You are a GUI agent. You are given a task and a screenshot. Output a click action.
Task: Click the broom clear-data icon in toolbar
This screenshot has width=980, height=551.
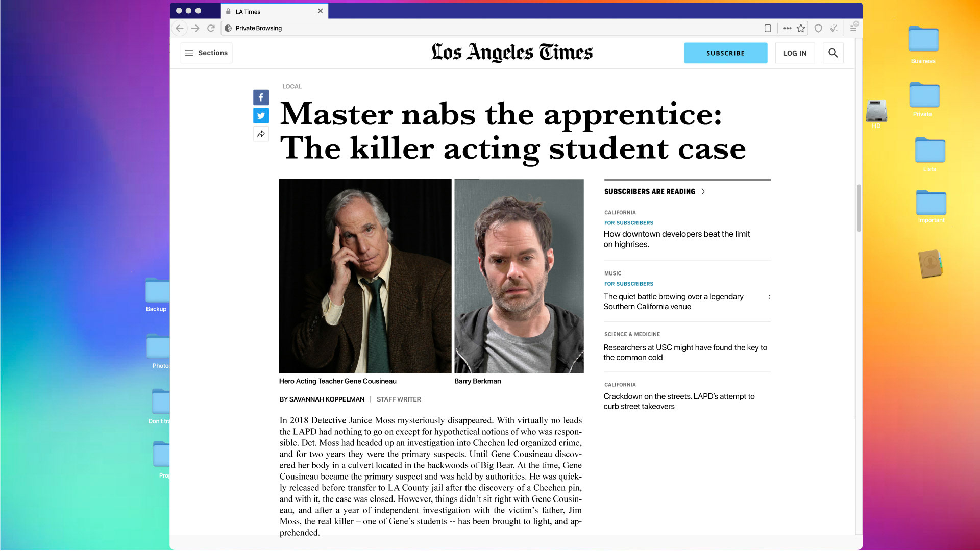tap(834, 28)
